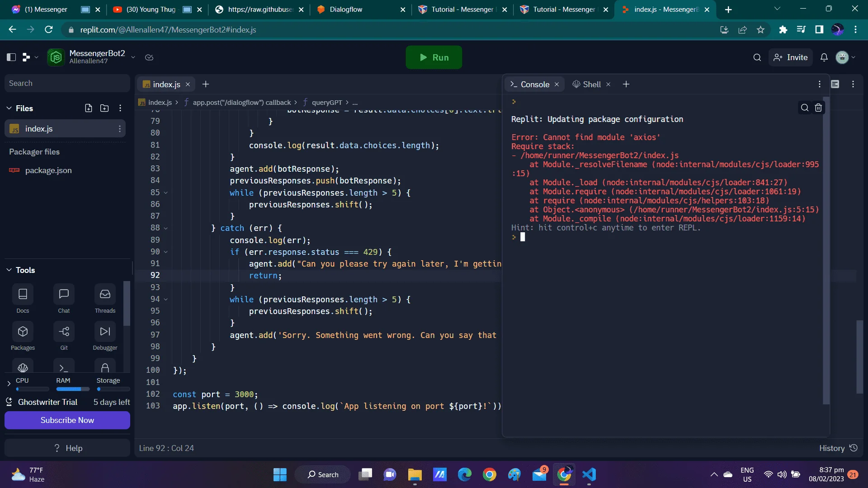
Task: Click the taskbar Search box
Action: (x=322, y=474)
